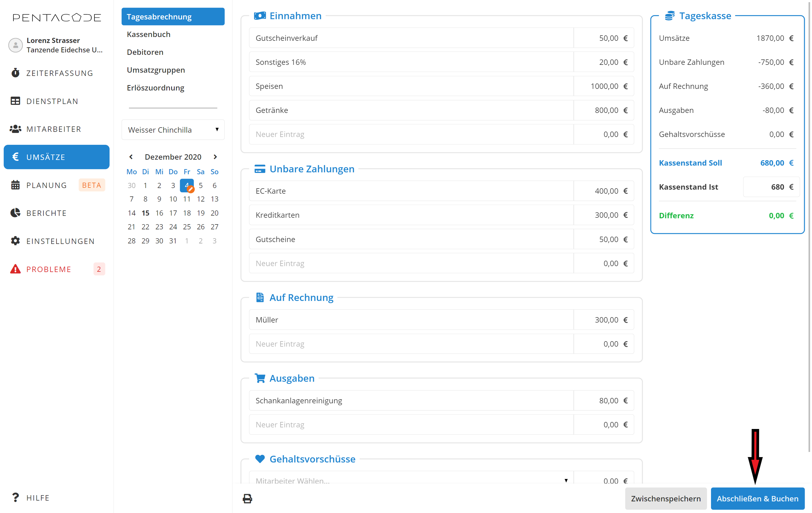Select December 15 in the calendar

(145, 213)
